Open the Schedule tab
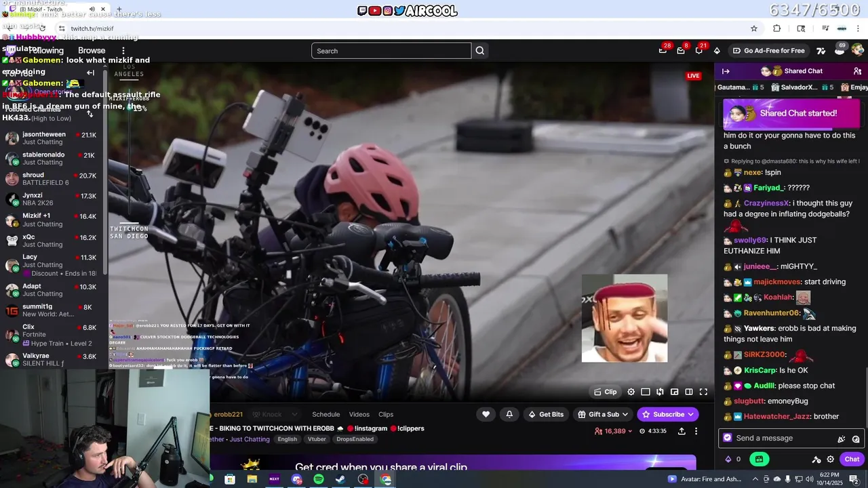 pos(325,414)
